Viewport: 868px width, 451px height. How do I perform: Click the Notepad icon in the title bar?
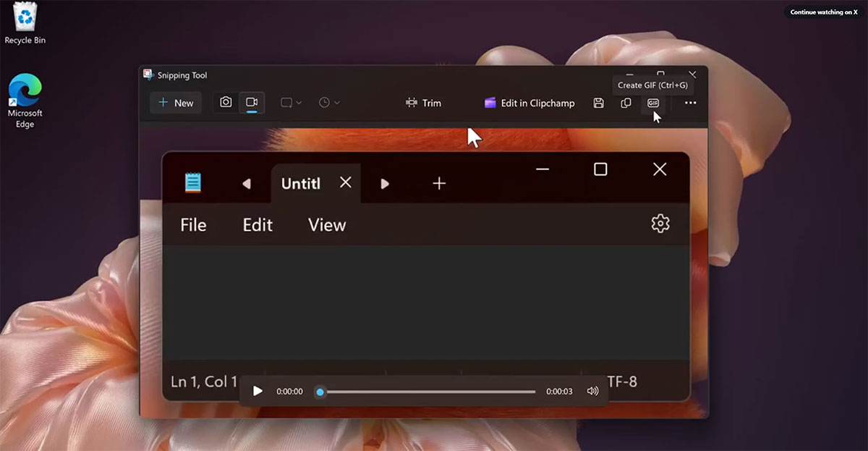(194, 183)
